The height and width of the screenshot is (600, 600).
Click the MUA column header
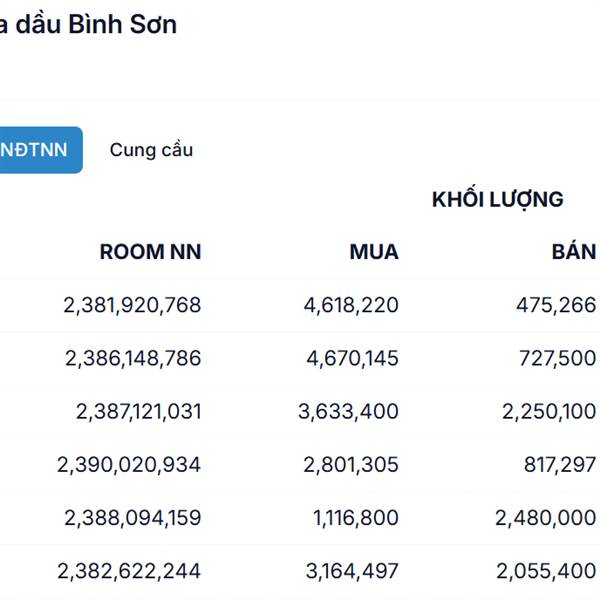[374, 252]
